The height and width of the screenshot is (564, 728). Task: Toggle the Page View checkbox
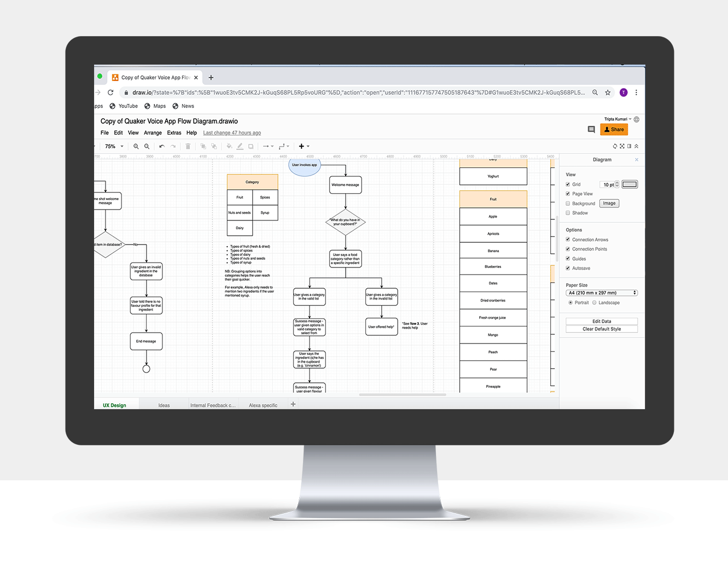568,194
